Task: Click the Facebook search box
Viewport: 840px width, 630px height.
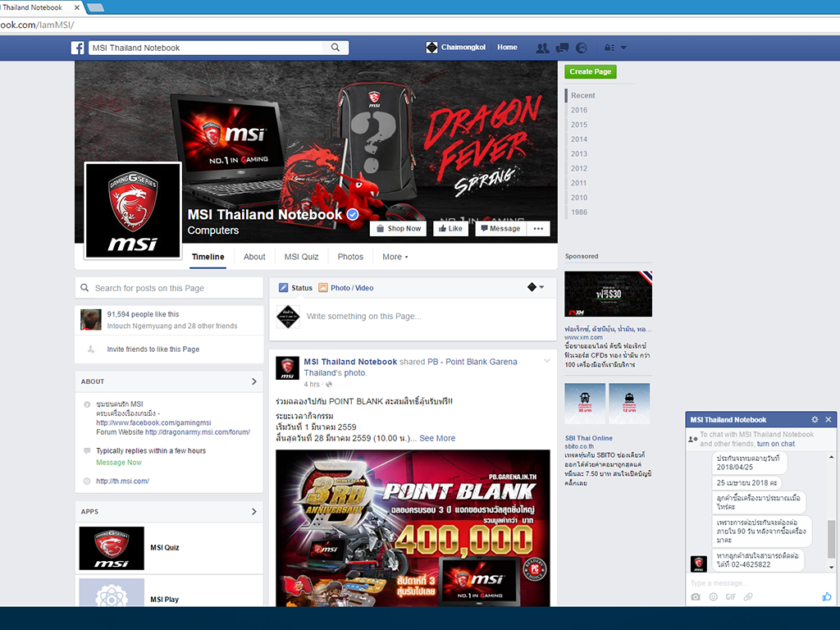Action: coord(207,48)
